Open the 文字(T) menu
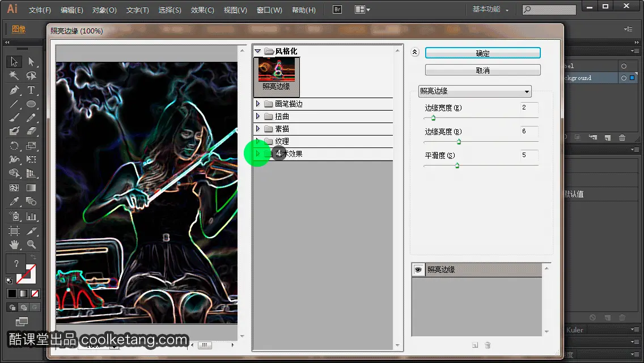Viewport: 644px width, 363px height. [x=138, y=10]
